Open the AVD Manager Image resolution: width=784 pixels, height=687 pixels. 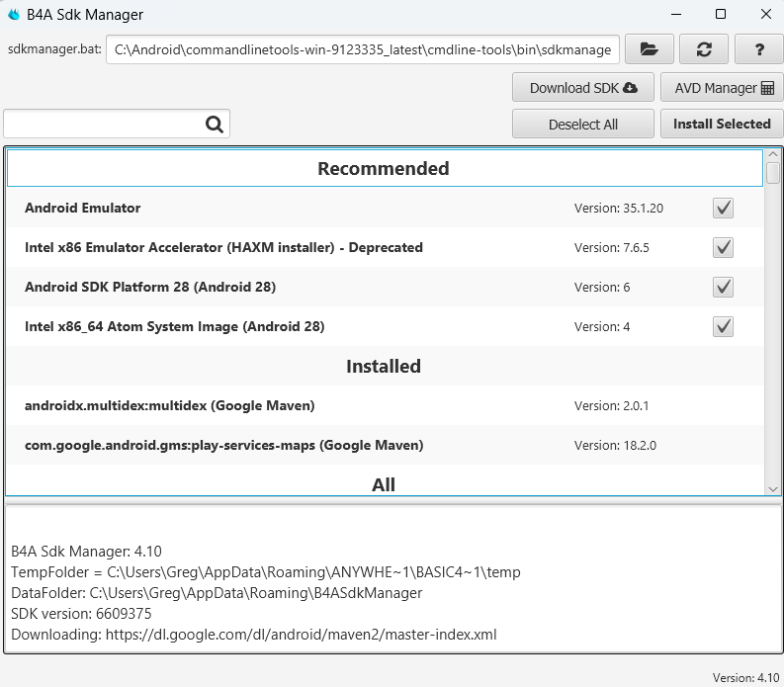722,88
